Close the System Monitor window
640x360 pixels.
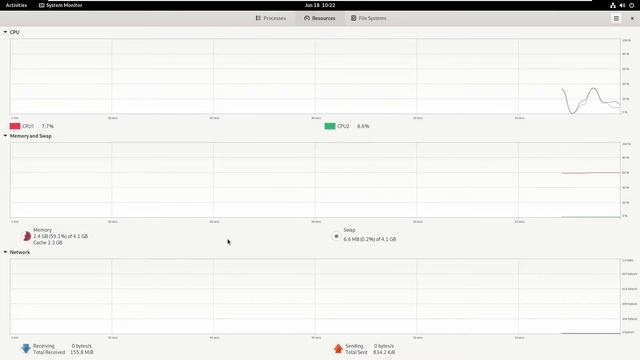[632, 18]
